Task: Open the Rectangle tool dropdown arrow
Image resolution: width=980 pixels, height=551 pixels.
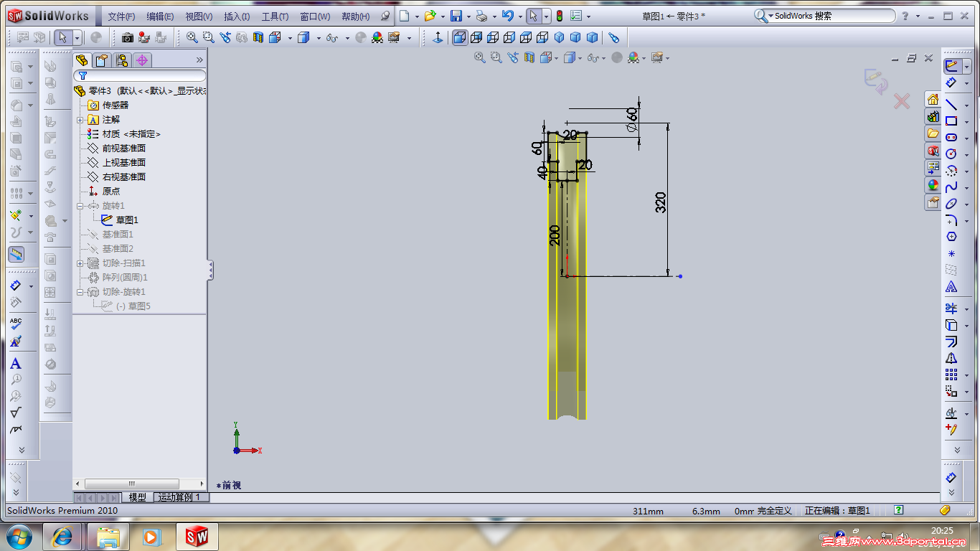Action: point(967,122)
